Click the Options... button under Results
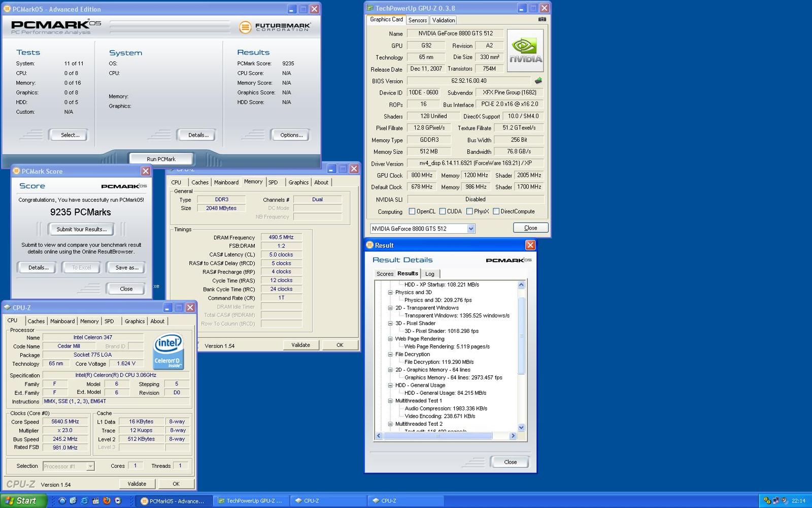The image size is (812, 508). (291, 135)
